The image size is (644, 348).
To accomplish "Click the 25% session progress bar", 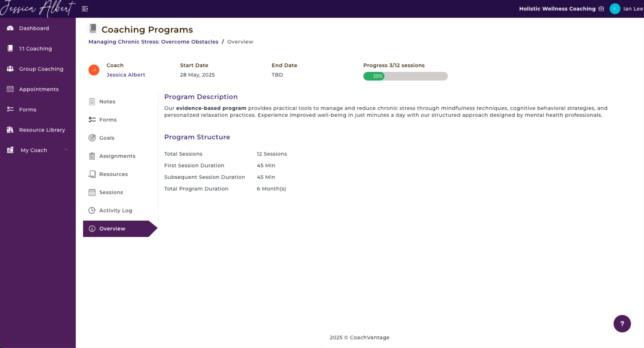I will 405,76.
